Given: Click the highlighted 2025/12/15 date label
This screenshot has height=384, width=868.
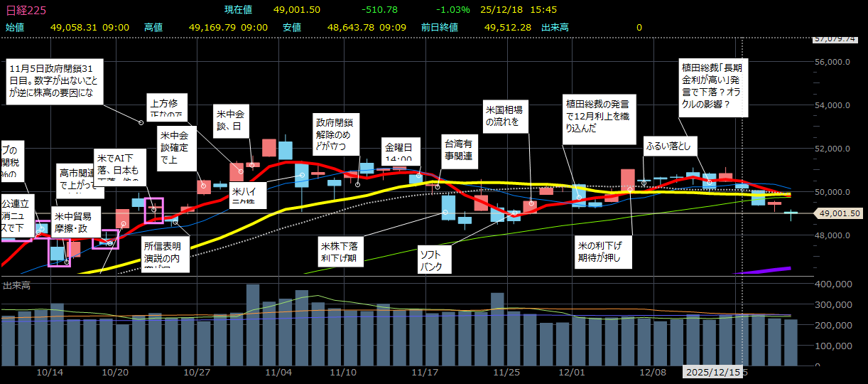Looking at the screenshot, I should [712, 372].
